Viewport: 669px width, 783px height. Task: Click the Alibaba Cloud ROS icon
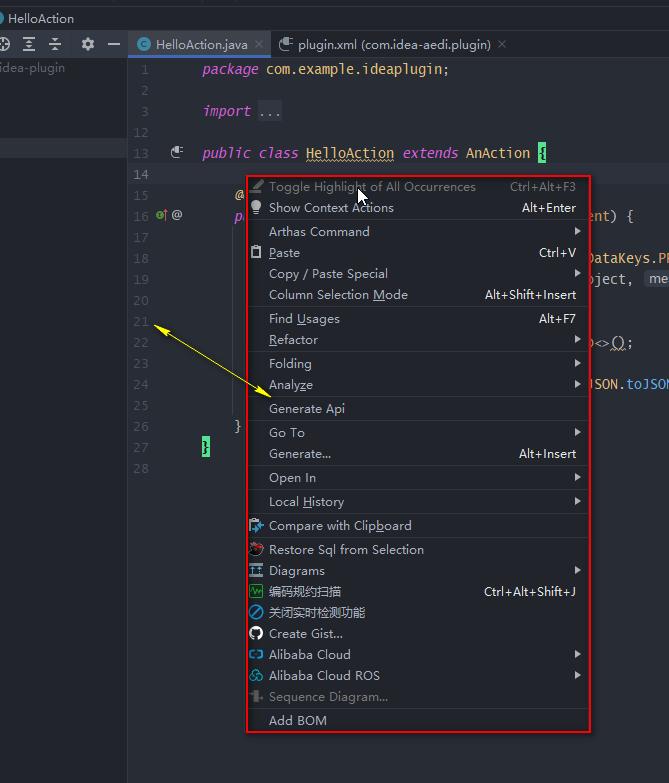256,675
